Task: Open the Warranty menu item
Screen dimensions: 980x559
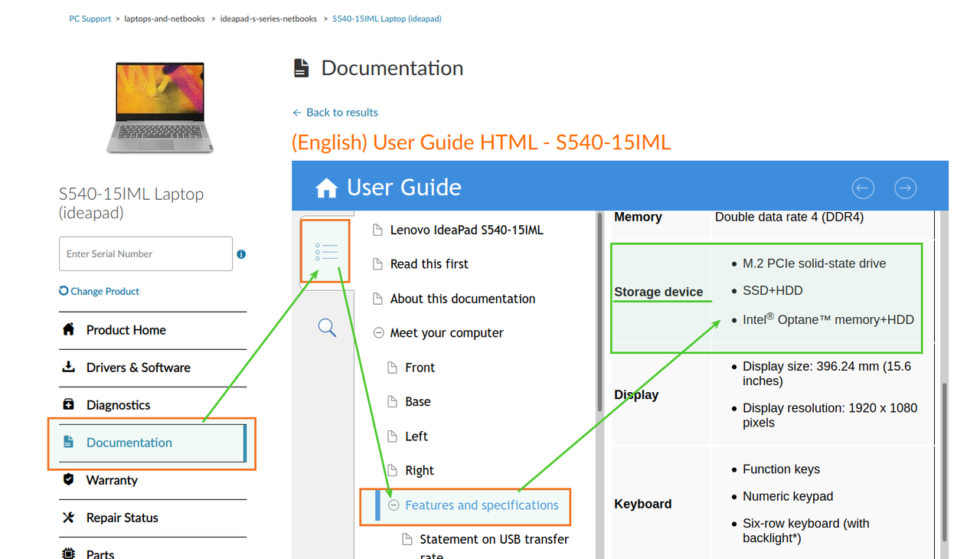Action: point(153,480)
